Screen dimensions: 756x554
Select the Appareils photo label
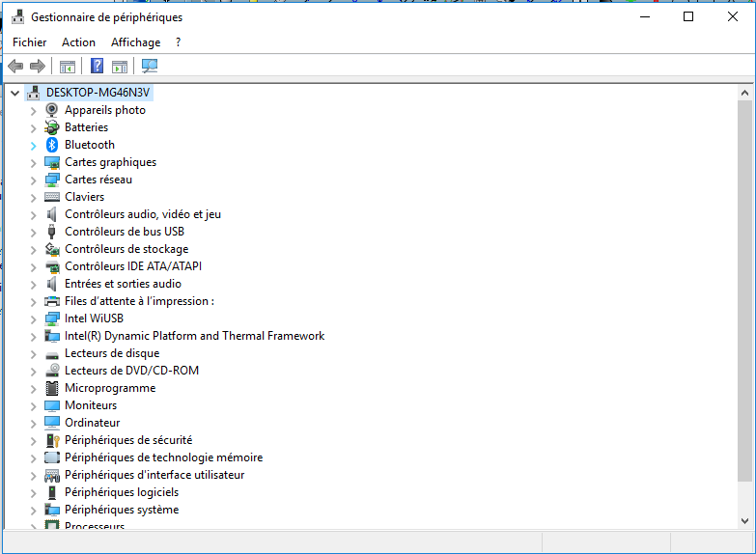coord(105,110)
